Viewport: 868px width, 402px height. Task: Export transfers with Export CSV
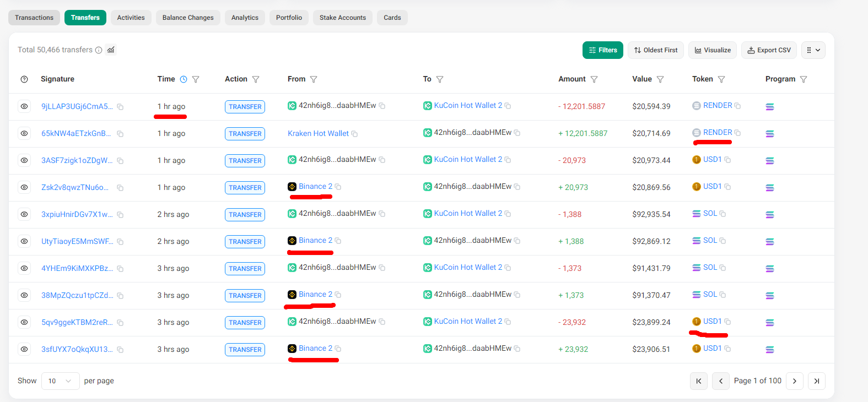coord(769,50)
